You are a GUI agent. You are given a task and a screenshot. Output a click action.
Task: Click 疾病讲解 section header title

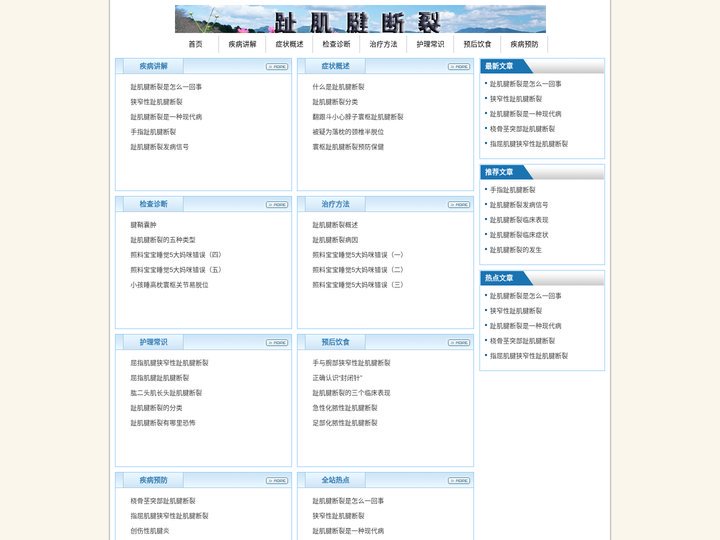click(x=153, y=66)
